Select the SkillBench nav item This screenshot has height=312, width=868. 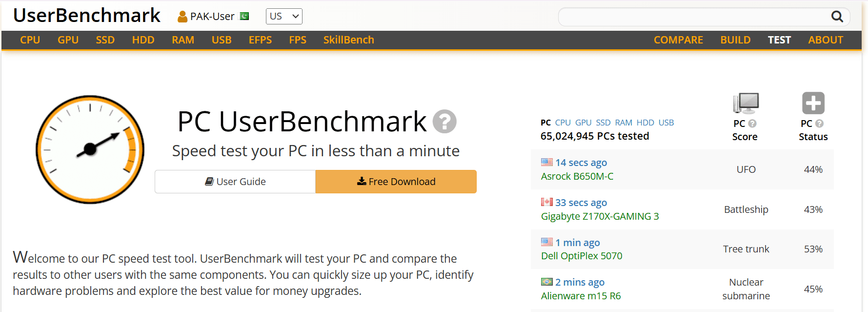(348, 40)
